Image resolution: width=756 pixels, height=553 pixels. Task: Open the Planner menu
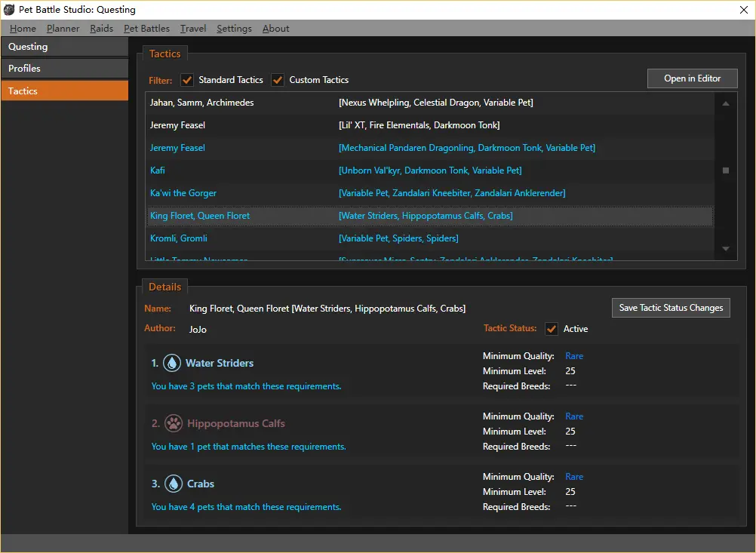coord(63,29)
